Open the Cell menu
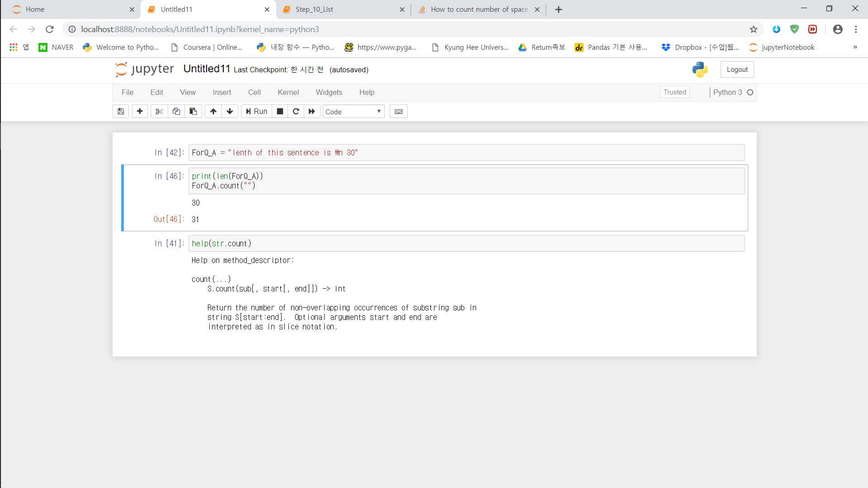 [x=255, y=92]
